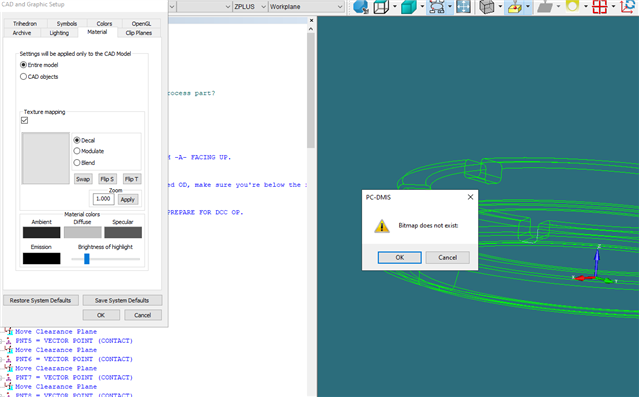Open dropdown arrow beside gray plane icon
Image resolution: width=639 pixels, height=397 pixels.
click(558, 7)
